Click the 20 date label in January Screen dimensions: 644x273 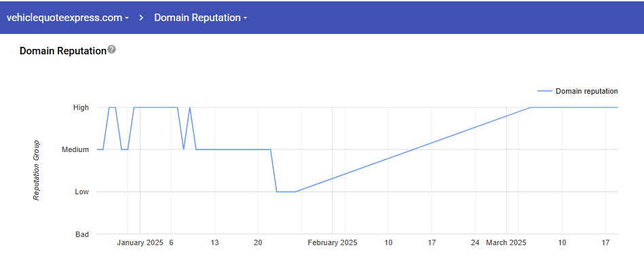point(258,242)
